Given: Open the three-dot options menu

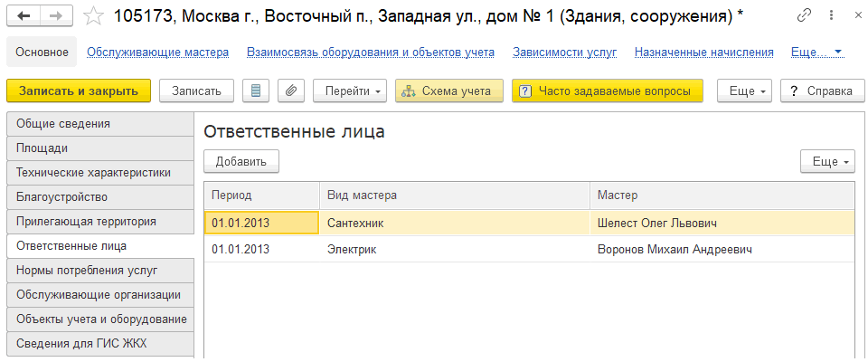Looking at the screenshot, I should (x=832, y=15).
